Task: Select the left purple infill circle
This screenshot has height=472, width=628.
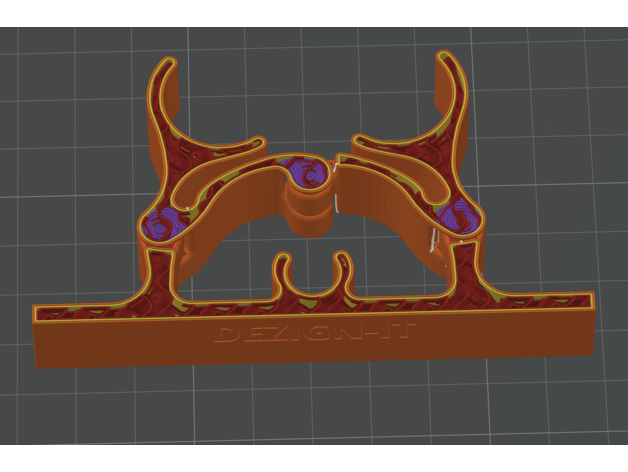Action: click(160, 222)
